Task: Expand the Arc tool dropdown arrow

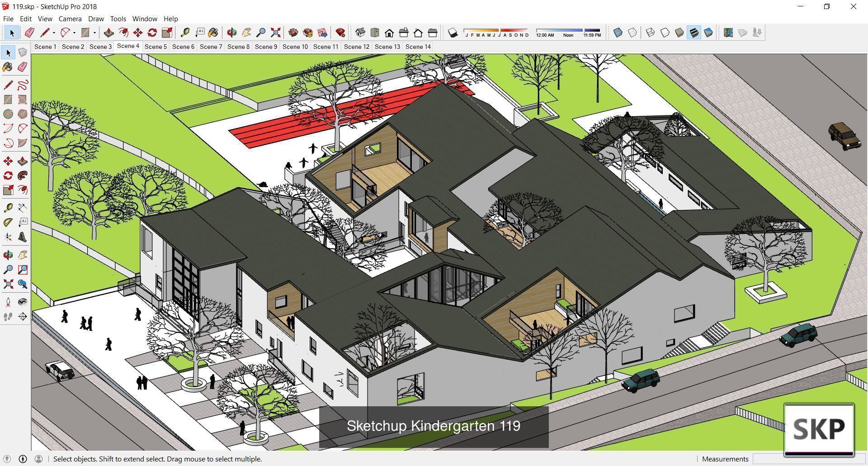Action: point(74,33)
